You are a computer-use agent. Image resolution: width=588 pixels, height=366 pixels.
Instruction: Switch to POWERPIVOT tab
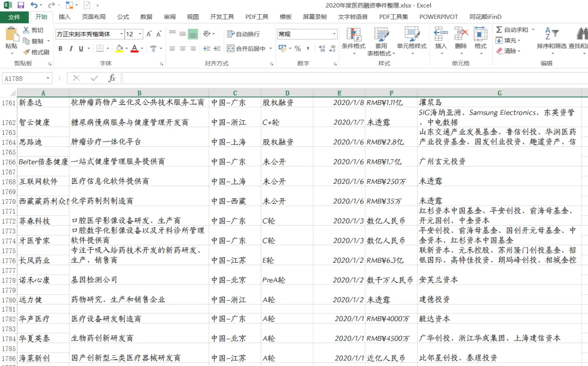[439, 17]
